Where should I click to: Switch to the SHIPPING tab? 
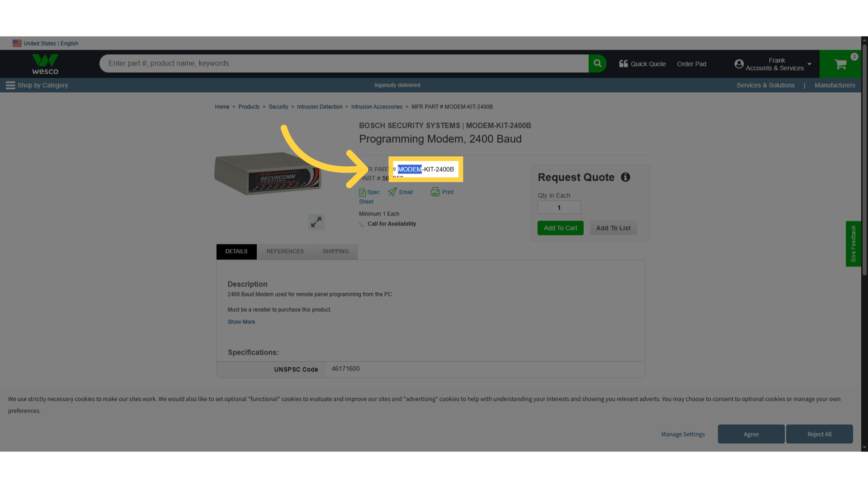click(335, 252)
